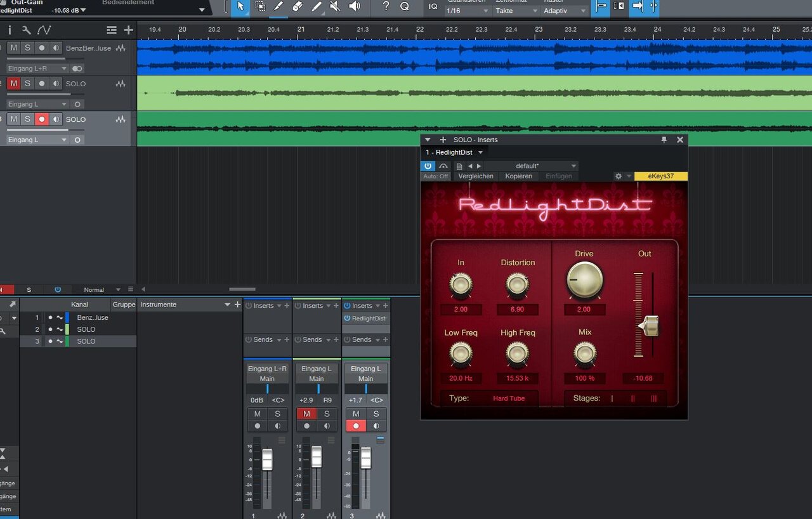Open track options wrench icon
Image resolution: width=812 pixels, height=519 pixels.
26,30
